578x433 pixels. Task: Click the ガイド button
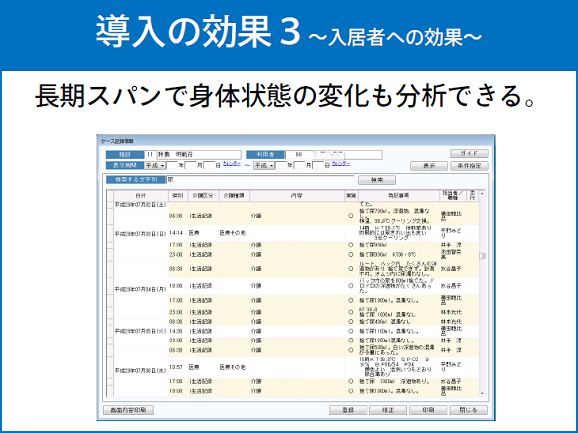pos(469,153)
